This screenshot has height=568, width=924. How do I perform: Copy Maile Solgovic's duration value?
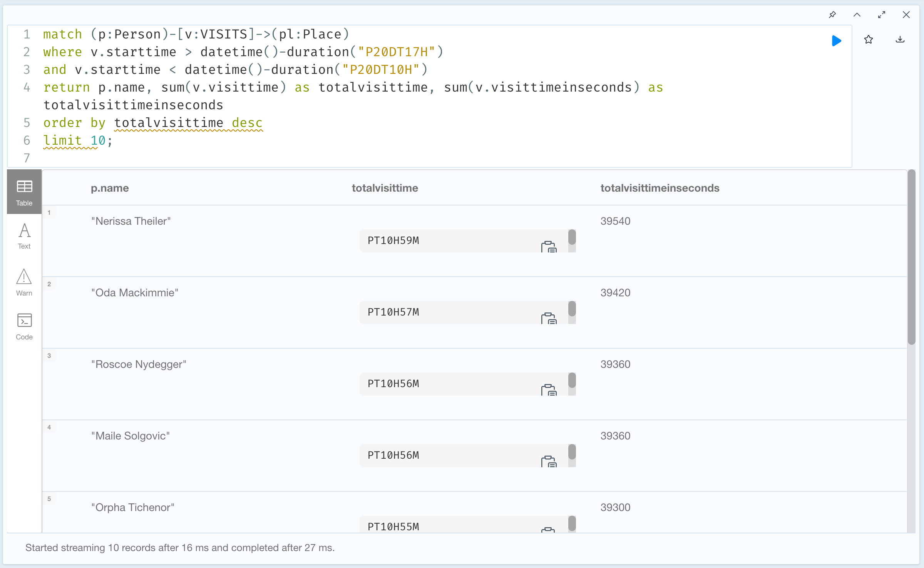(x=549, y=461)
